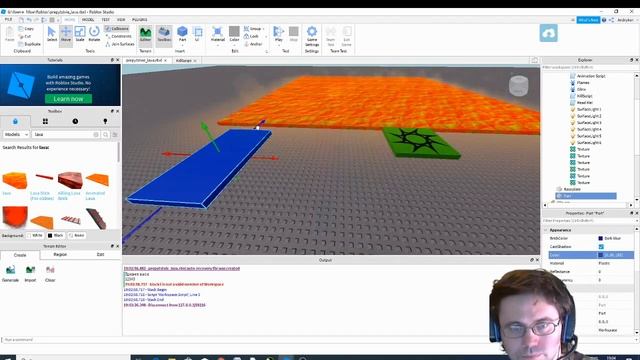Switch to the PLUGINS ribbon tab
This screenshot has width=640, height=360.
point(140,20)
